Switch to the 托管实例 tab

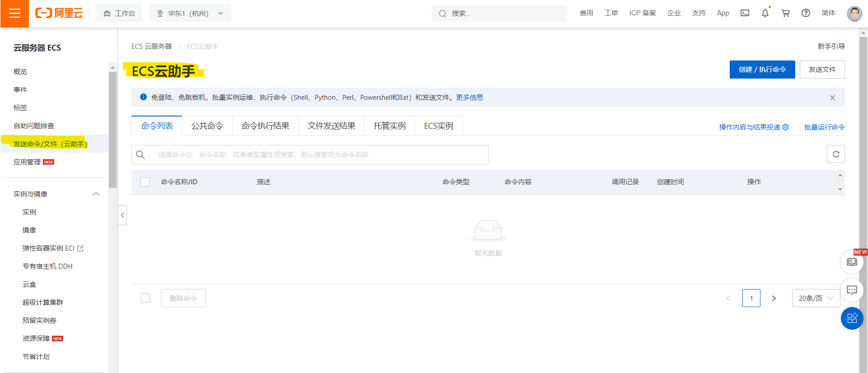click(x=389, y=126)
